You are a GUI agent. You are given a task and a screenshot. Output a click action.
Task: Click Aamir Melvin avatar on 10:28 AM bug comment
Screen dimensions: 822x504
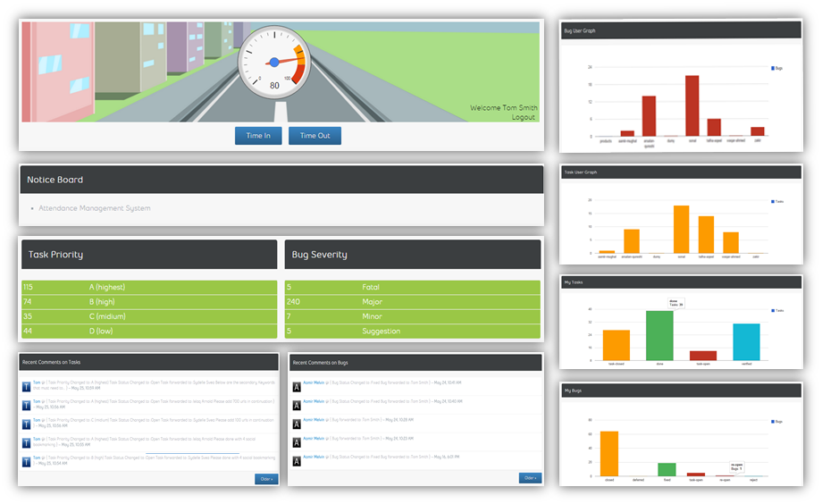(x=297, y=424)
